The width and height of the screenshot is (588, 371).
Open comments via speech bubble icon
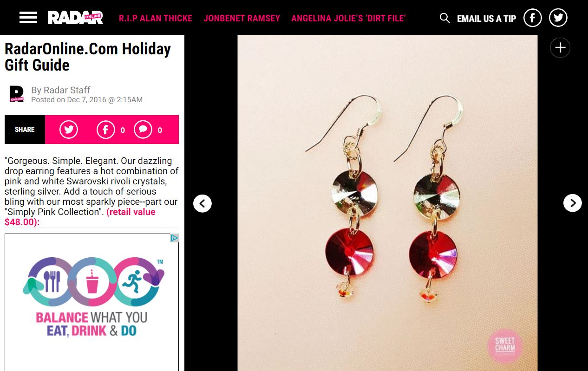143,130
